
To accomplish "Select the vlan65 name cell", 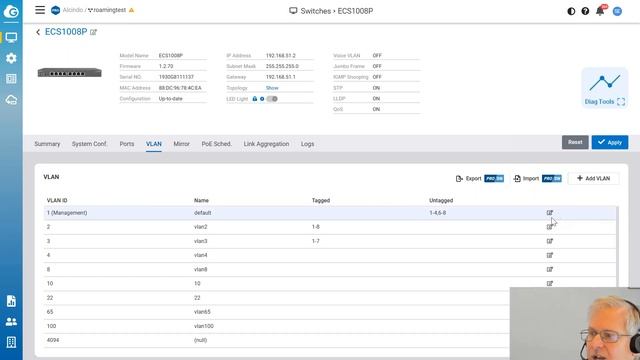I will pos(202,312).
